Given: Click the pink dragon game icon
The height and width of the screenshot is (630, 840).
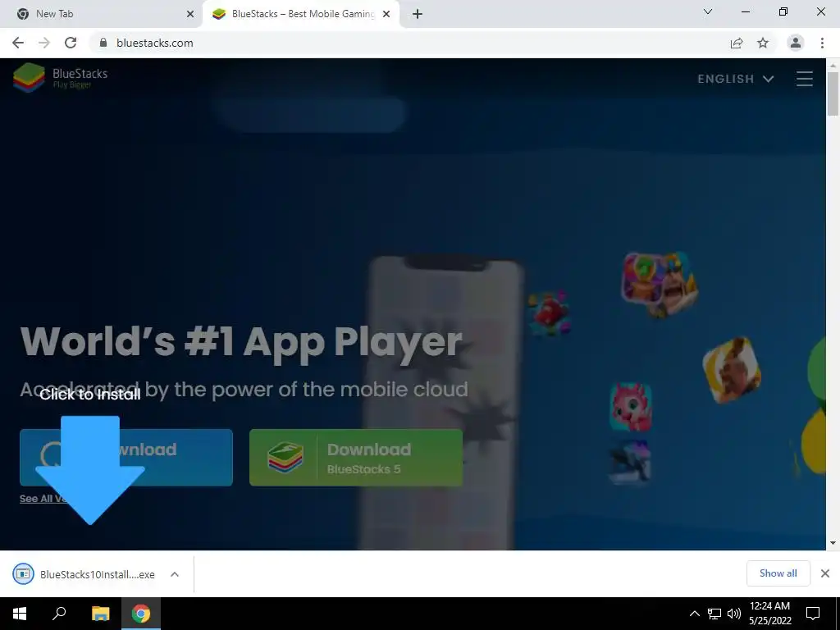Looking at the screenshot, I should [631, 407].
